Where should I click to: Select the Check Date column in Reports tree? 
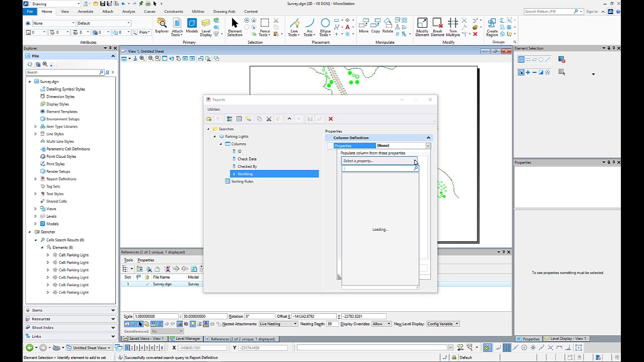click(247, 159)
